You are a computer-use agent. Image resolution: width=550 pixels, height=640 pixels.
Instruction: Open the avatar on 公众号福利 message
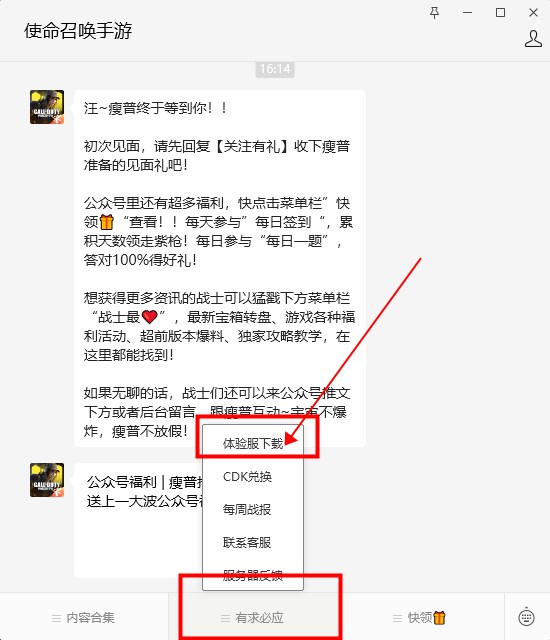47,480
